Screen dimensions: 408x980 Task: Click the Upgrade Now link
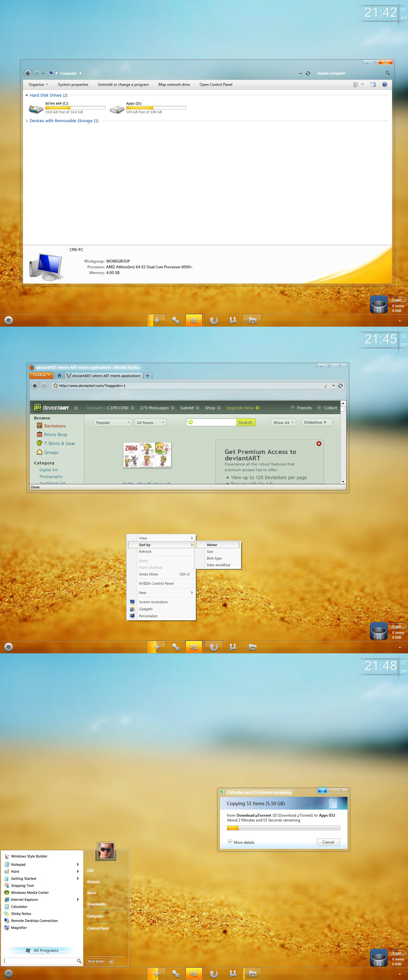tap(242, 408)
